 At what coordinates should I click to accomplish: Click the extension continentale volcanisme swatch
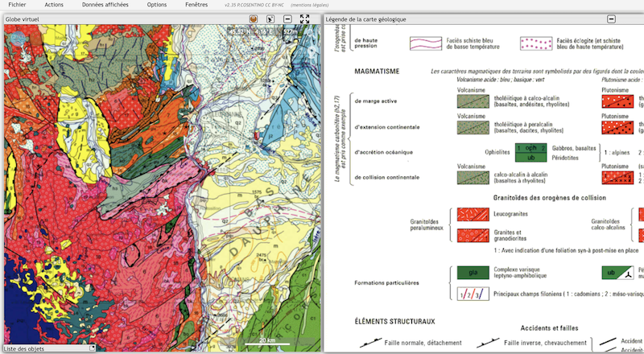(x=473, y=127)
